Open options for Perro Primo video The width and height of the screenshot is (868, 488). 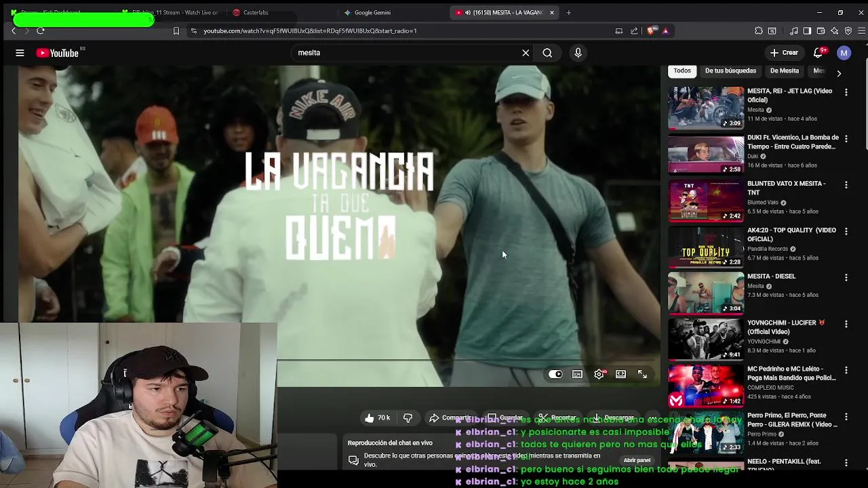pos(846,416)
